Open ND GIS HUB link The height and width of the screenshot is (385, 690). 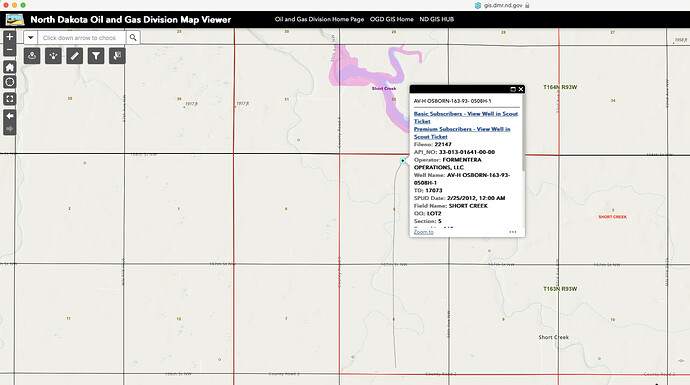437,19
